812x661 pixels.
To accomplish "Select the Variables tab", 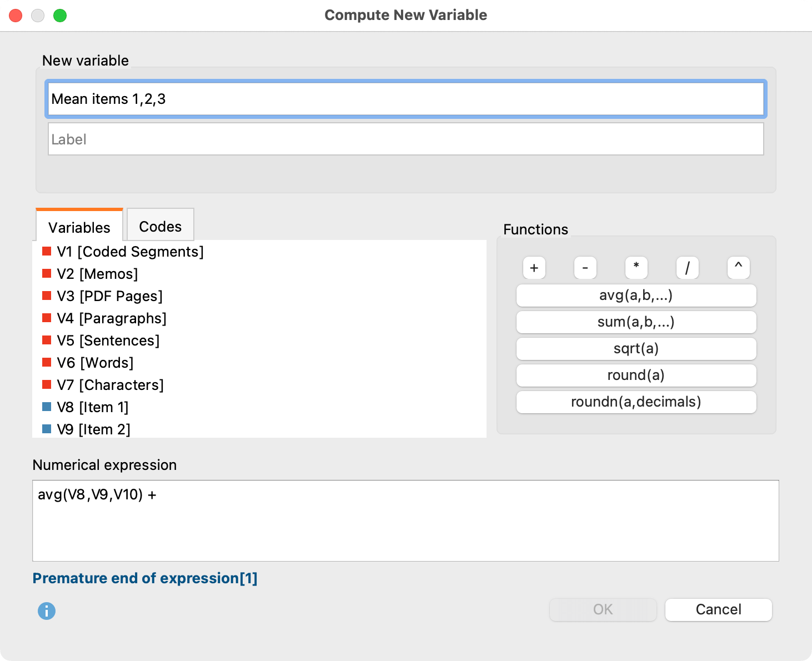I will coord(79,227).
